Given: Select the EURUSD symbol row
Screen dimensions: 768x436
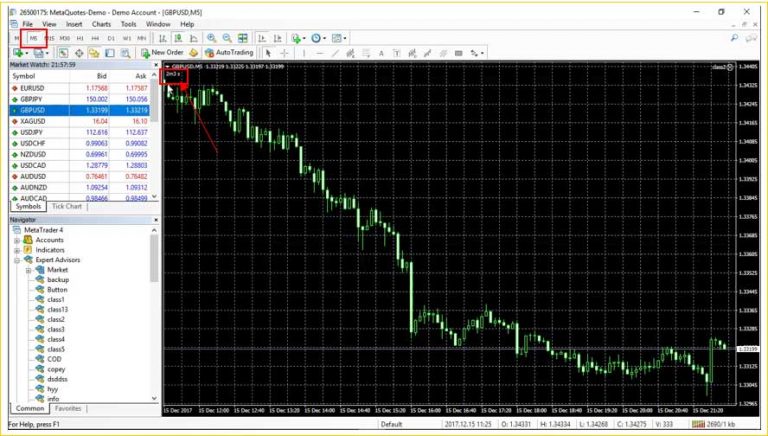Looking at the screenshot, I should pyautogui.click(x=79, y=88).
